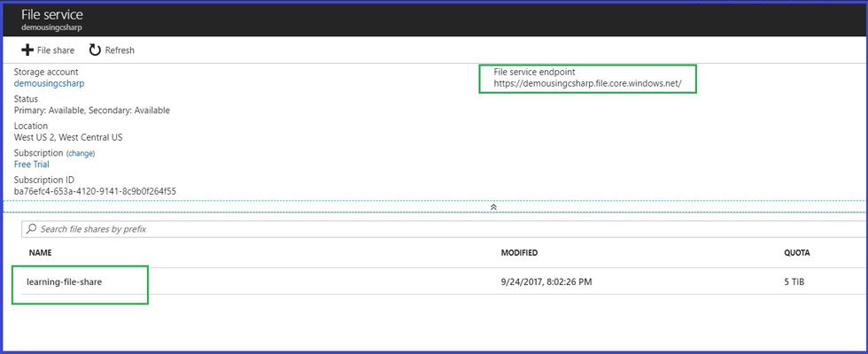Click the File service endpoint label

tap(535, 72)
